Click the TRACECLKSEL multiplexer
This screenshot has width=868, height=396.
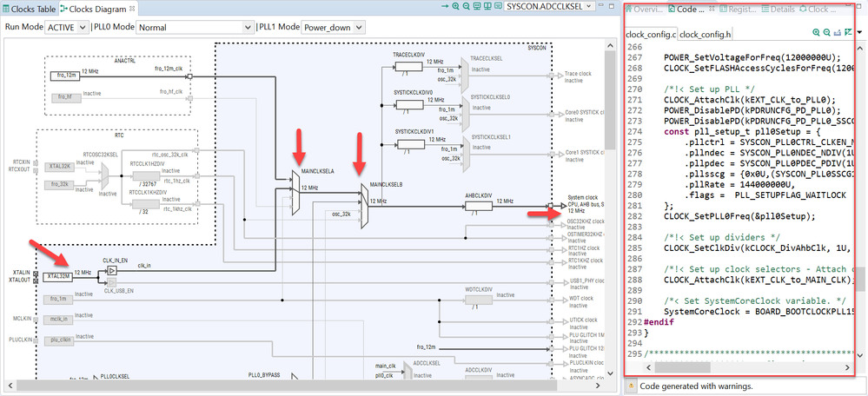coord(465,76)
